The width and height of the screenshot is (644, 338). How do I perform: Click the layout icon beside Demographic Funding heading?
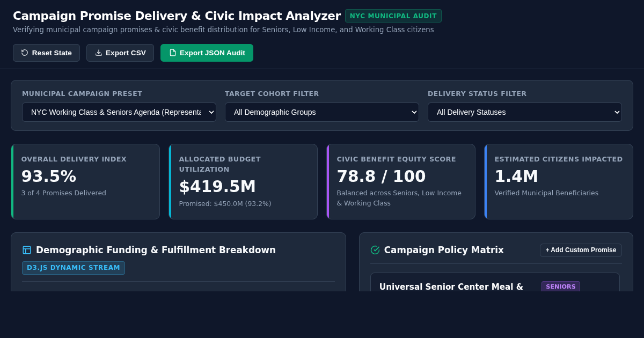click(27, 250)
